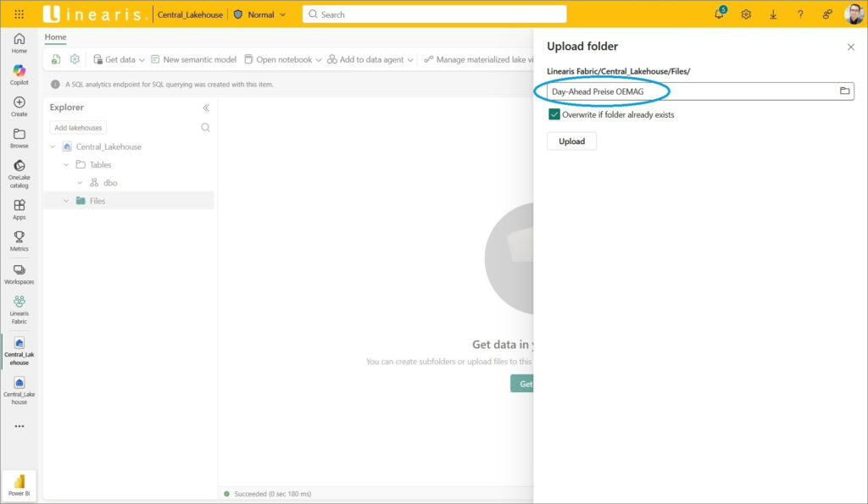This screenshot has width=868, height=504.
Task: Click the download arrow icon in header
Action: pos(773,14)
